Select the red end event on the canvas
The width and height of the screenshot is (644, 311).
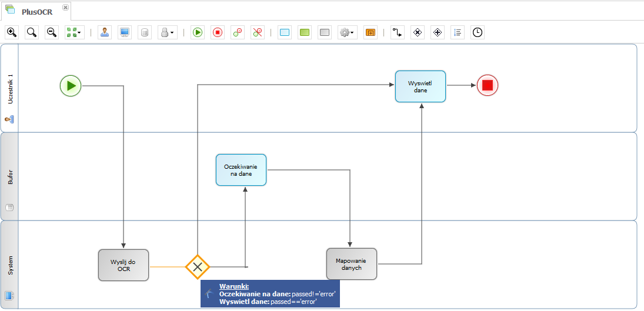pyautogui.click(x=488, y=85)
